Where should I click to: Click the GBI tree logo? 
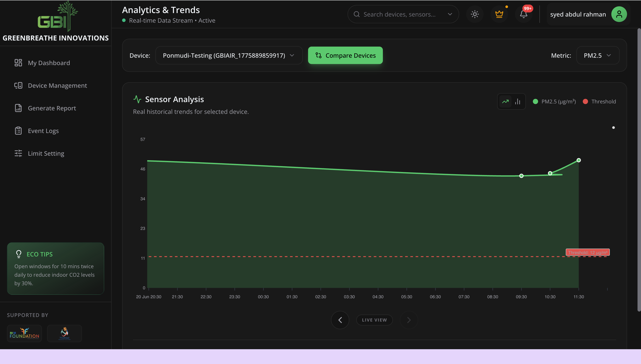click(x=57, y=16)
